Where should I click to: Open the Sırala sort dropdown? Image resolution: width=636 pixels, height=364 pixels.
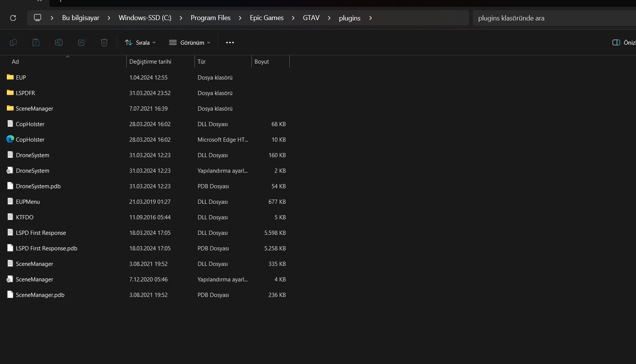(x=140, y=42)
